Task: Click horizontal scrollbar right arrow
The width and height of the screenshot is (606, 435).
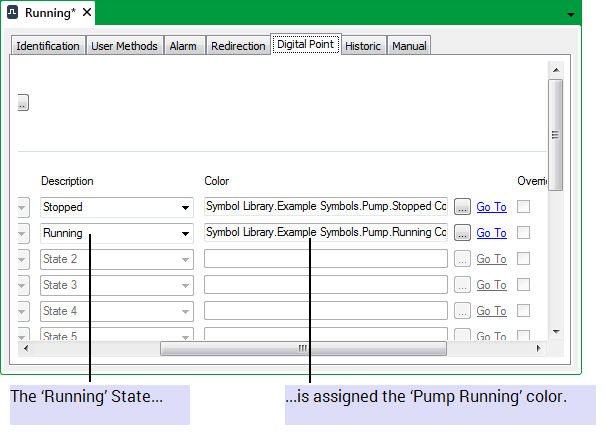Action: pyautogui.click(x=538, y=349)
